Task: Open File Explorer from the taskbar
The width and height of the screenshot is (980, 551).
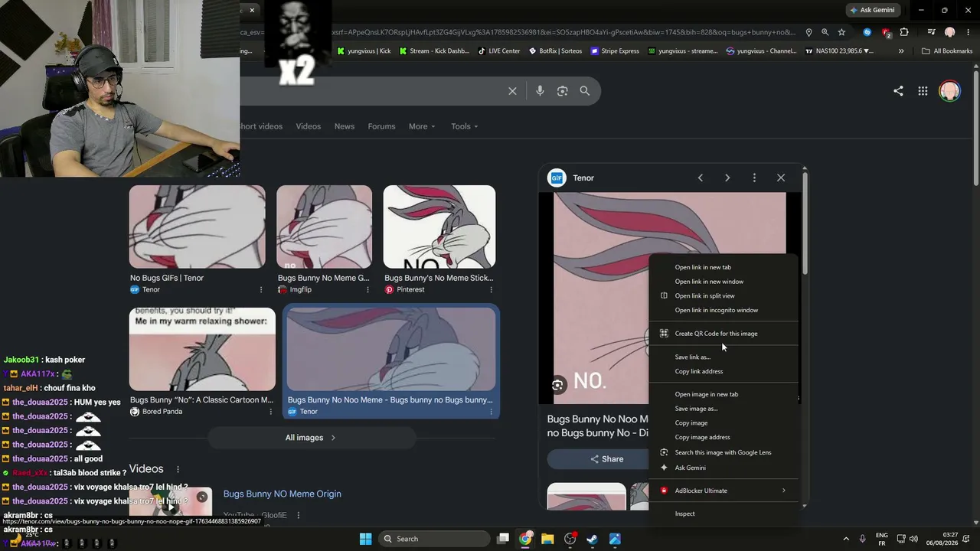Action: click(x=547, y=539)
